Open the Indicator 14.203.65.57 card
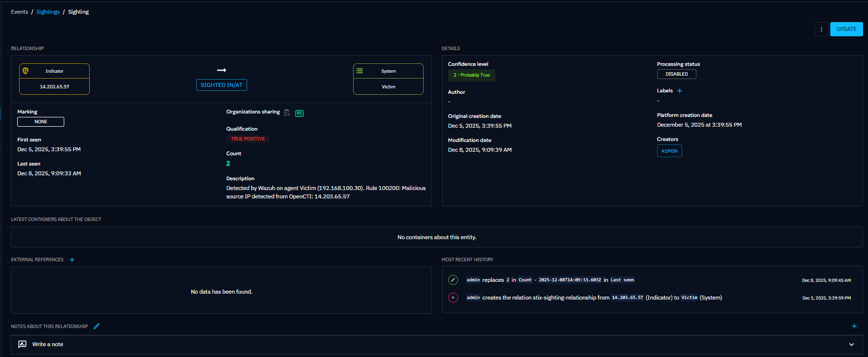Viewport: 868px width, 357px height. (54, 79)
